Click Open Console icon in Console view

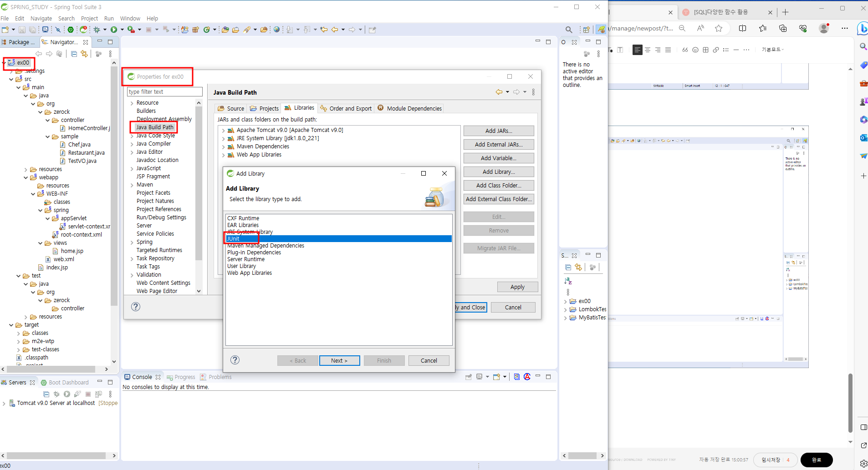point(496,377)
